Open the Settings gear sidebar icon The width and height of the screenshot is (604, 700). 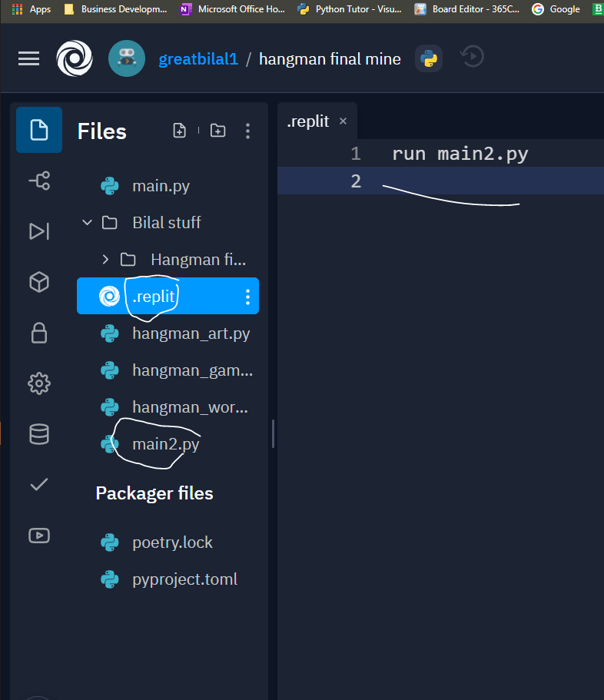pyautogui.click(x=39, y=383)
